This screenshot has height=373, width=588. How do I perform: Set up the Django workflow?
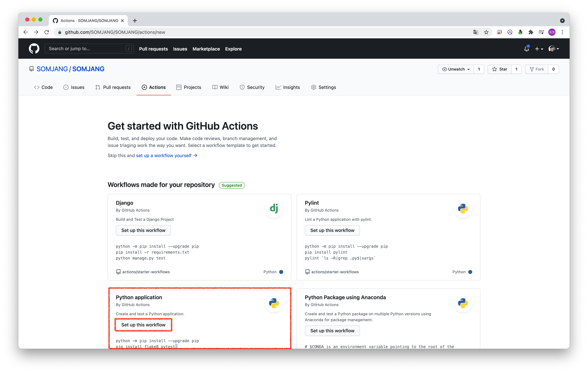pos(143,230)
